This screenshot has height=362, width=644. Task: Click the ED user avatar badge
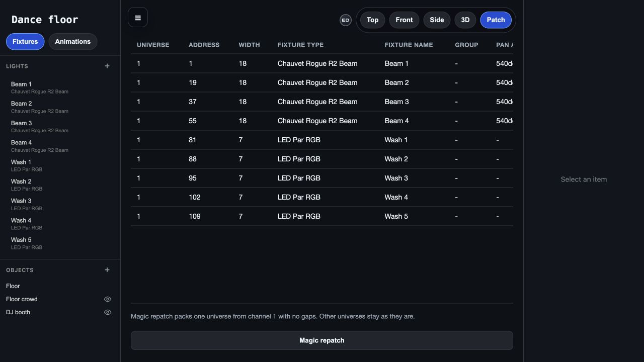[346, 20]
